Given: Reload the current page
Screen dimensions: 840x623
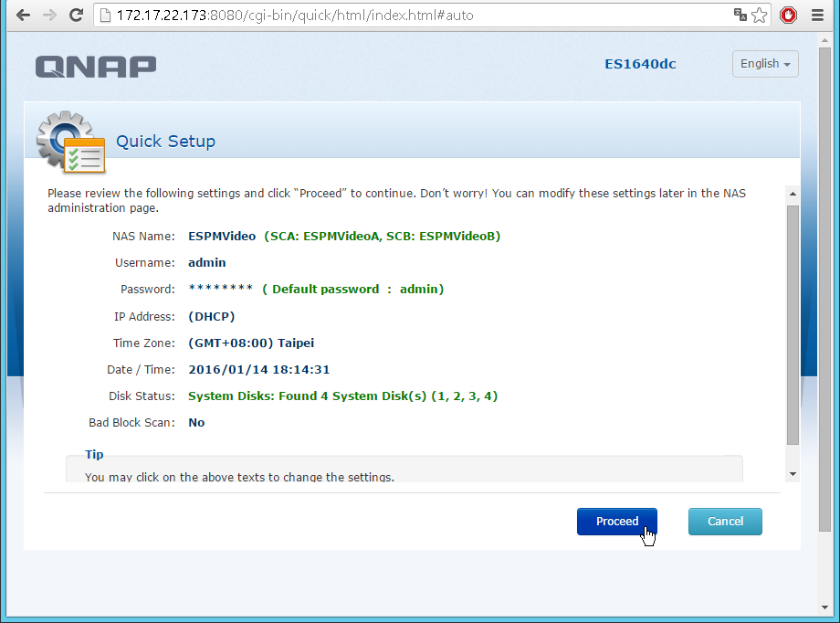Looking at the screenshot, I should (x=76, y=16).
